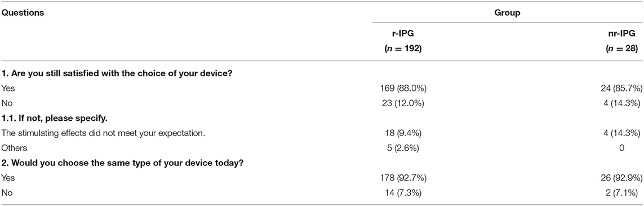Select the 26 (92.9%) cell
Image resolution: width=644 pixels, height=206 pixels.
pos(617,178)
